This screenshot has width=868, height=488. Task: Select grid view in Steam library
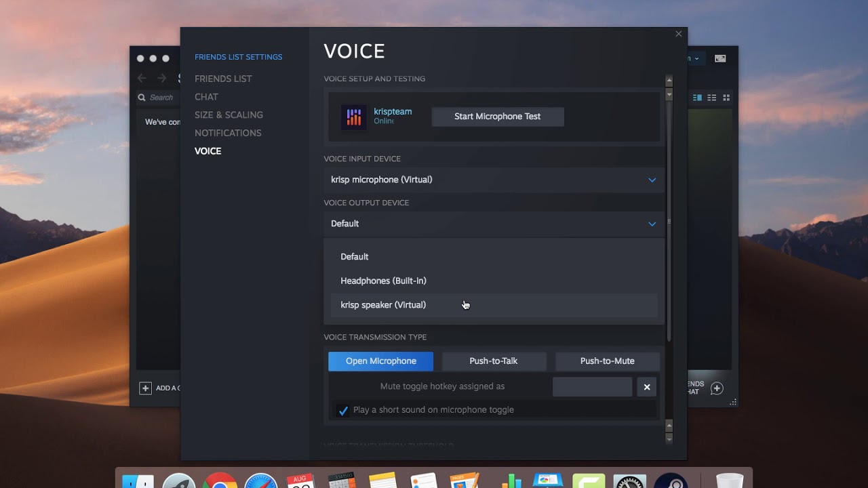726,98
